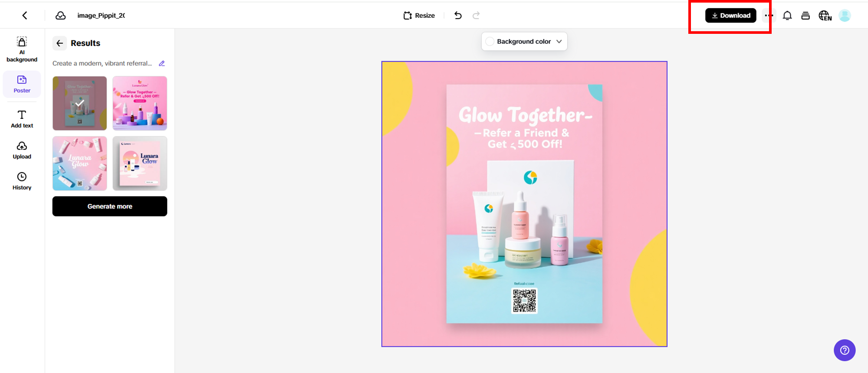Pick the magenta 'Glow Together' podium thumbnail

point(140,103)
